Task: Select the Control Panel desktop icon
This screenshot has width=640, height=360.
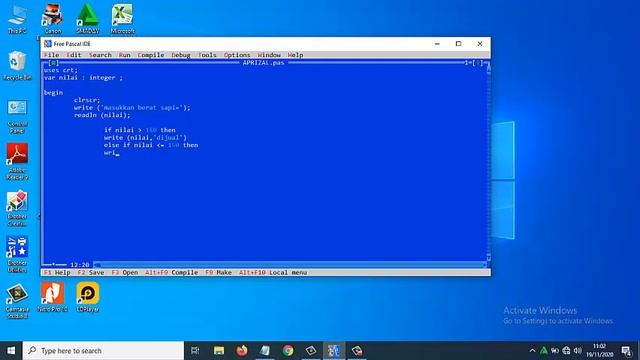Action: 17,116
